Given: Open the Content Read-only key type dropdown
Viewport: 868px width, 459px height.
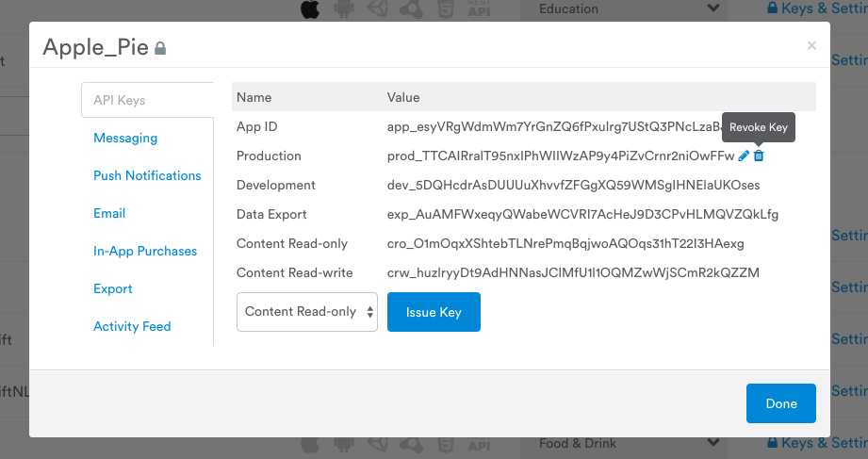Looking at the screenshot, I should coord(307,312).
